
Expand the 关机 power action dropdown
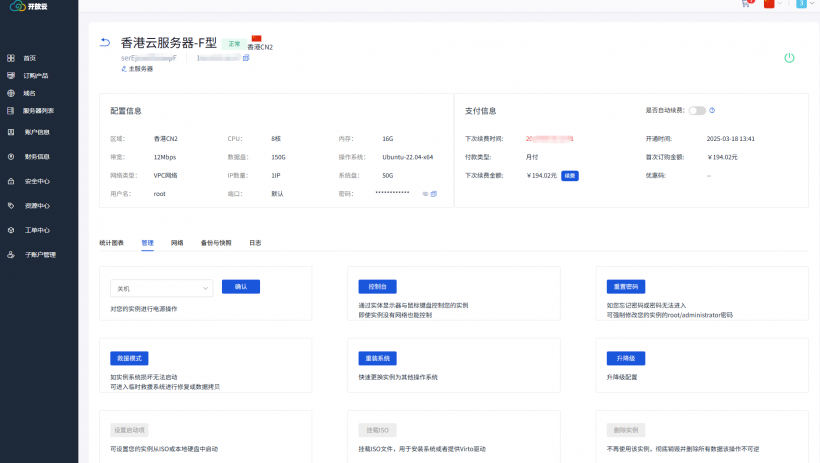[x=161, y=288]
